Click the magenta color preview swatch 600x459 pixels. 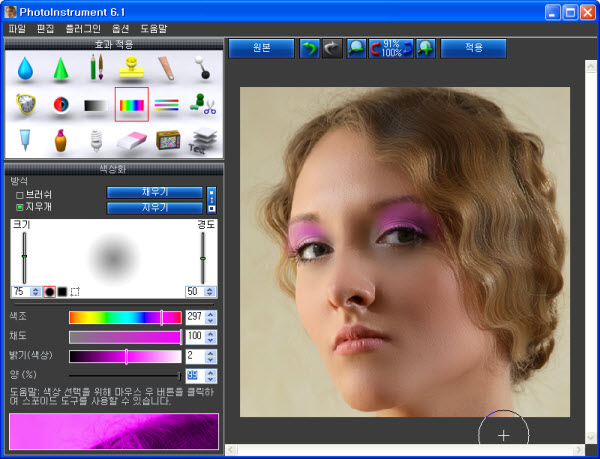pos(114,431)
